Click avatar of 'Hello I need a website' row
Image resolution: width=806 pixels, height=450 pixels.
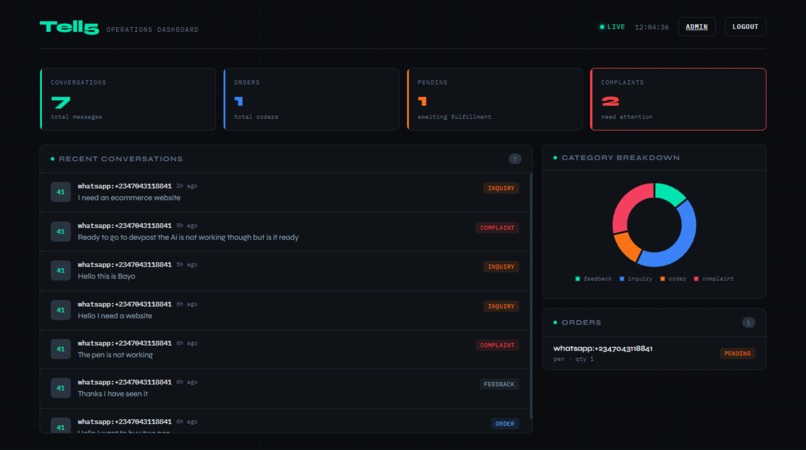[61, 310]
